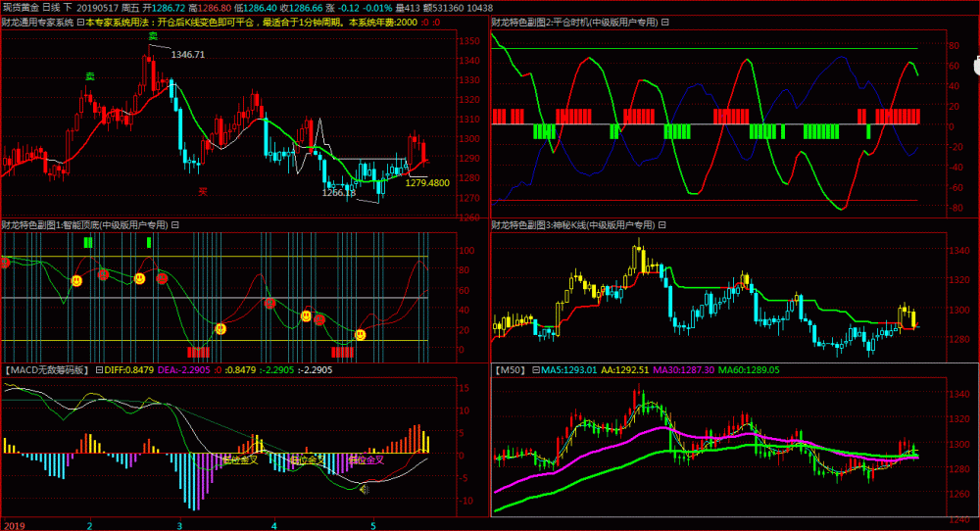Viewport: 980px width, 531px height.
Task: Click the 财龙特色副图1:智能顶底 panel title
Action: (x=85, y=225)
